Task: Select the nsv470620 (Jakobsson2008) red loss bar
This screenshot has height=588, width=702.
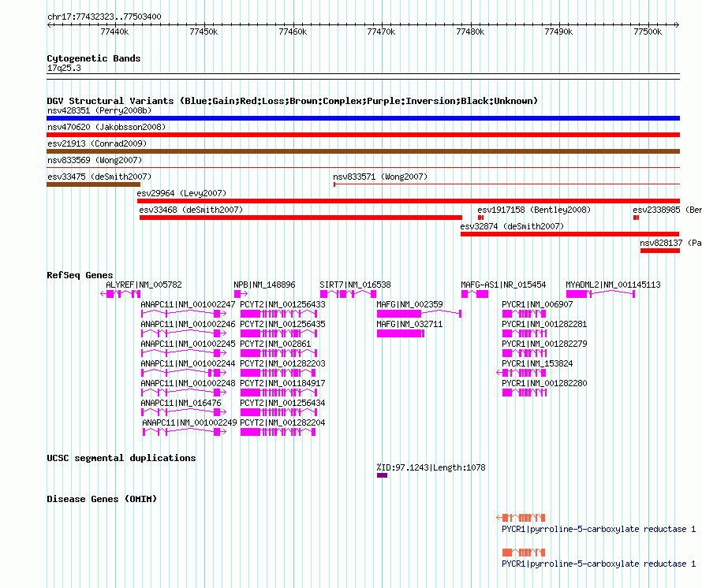Action: point(363,135)
